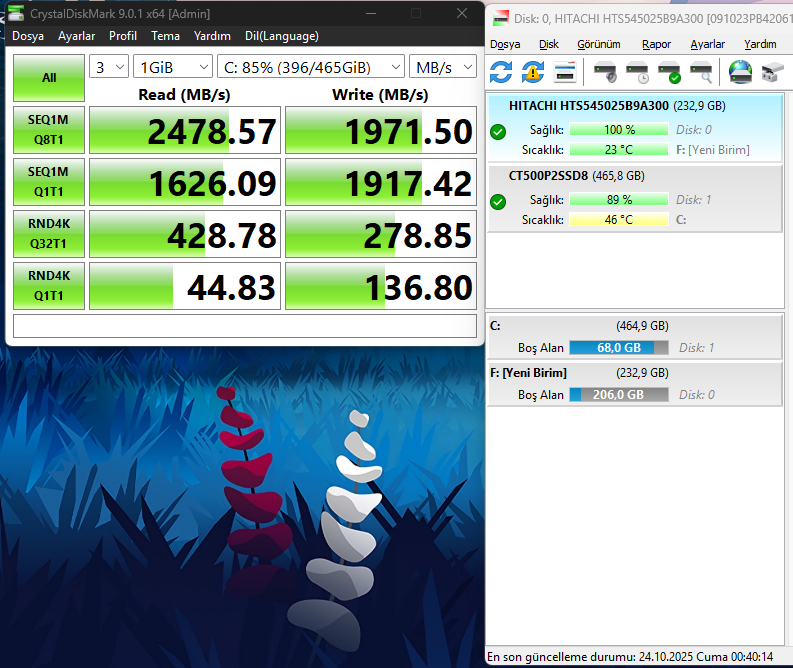Click the SEQ1M Q1T1 read value 1626.09
Image resolution: width=793 pixels, height=668 pixels.
point(185,182)
